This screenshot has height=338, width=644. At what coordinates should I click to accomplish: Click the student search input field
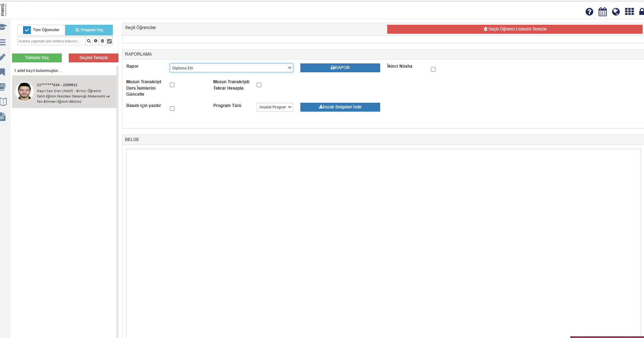tap(51, 41)
